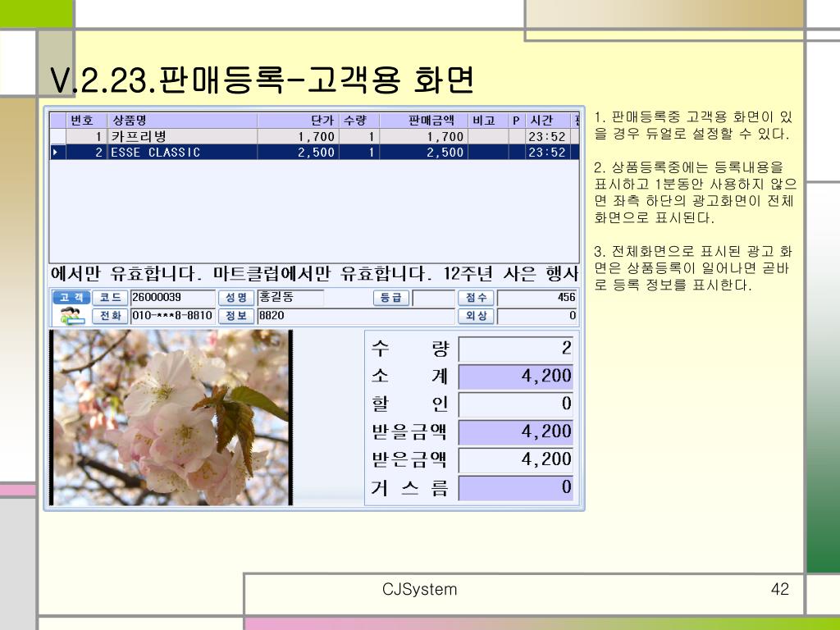
Task: Click the 시간 column header
Action: 547,121
